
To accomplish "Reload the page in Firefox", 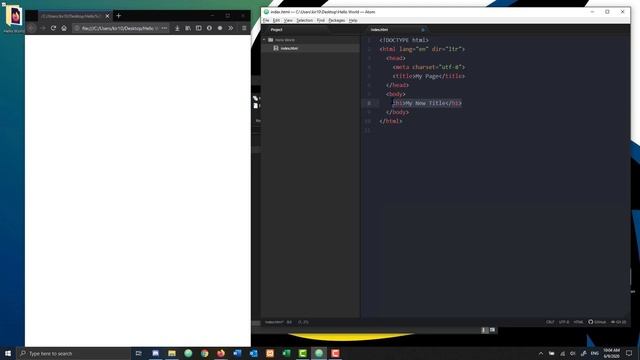I will click(x=53, y=28).
